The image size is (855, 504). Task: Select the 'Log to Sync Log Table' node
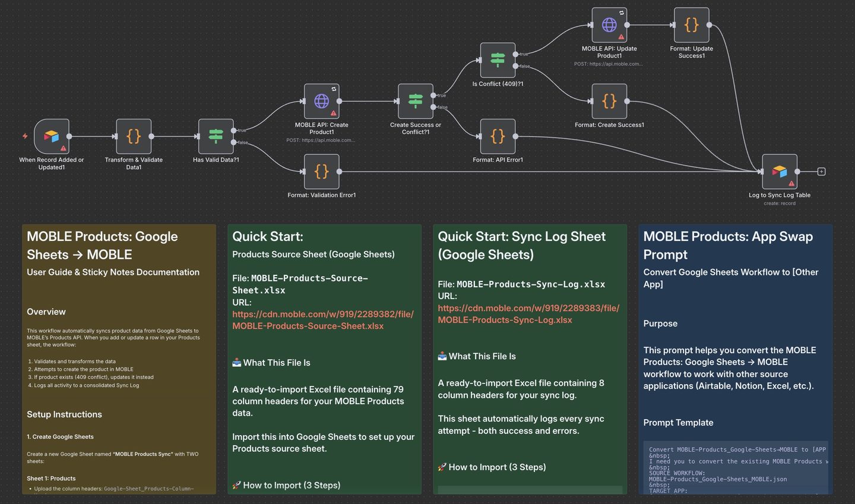pyautogui.click(x=779, y=172)
